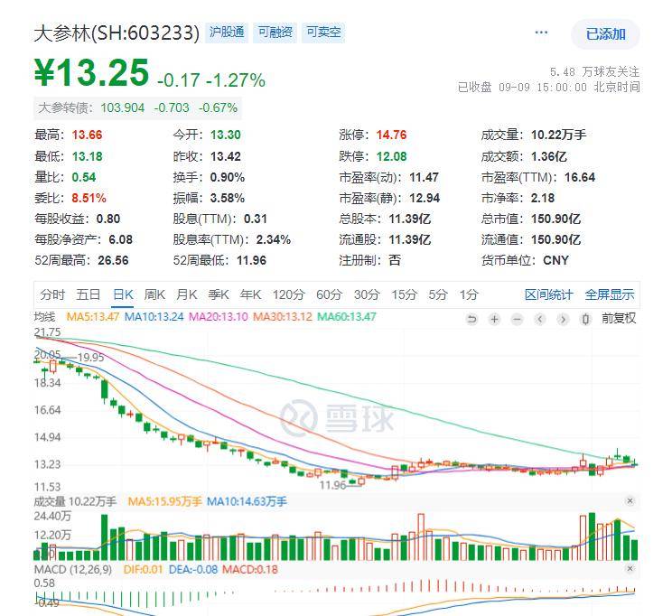Click the 货币单位 CNY text

tap(555, 261)
